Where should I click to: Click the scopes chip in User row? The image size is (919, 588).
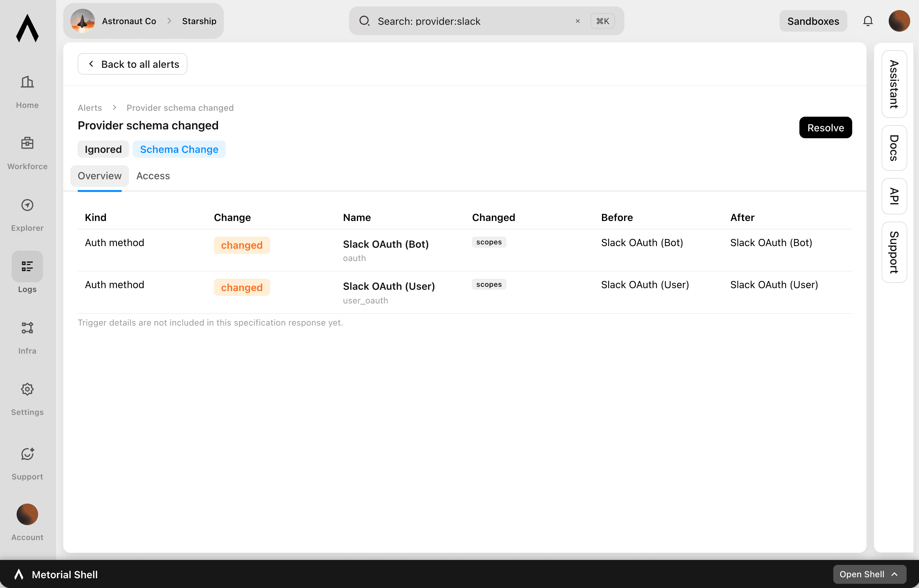[x=489, y=285]
